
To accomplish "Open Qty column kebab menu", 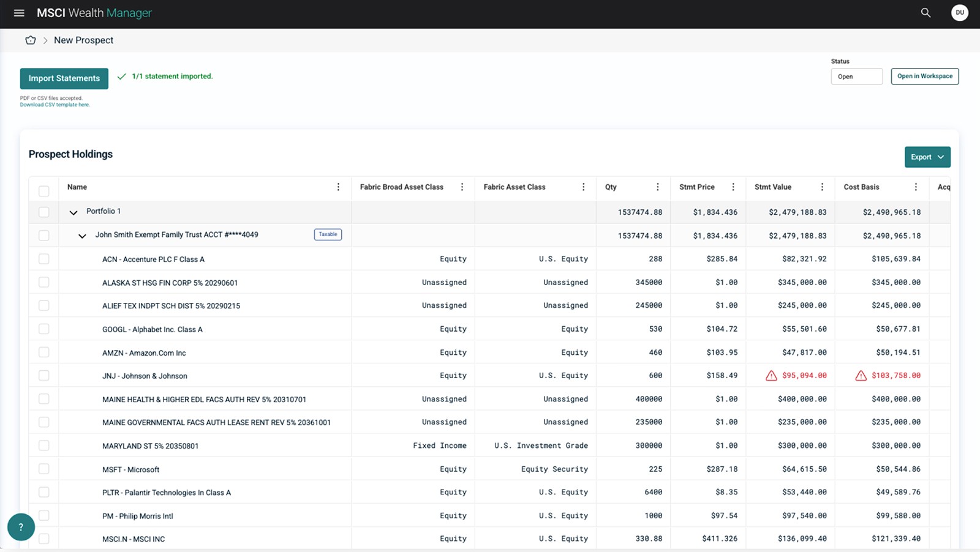I will pyautogui.click(x=658, y=187).
